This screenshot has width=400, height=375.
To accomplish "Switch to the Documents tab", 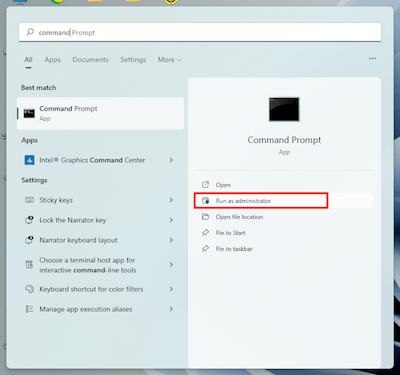I will tap(90, 60).
